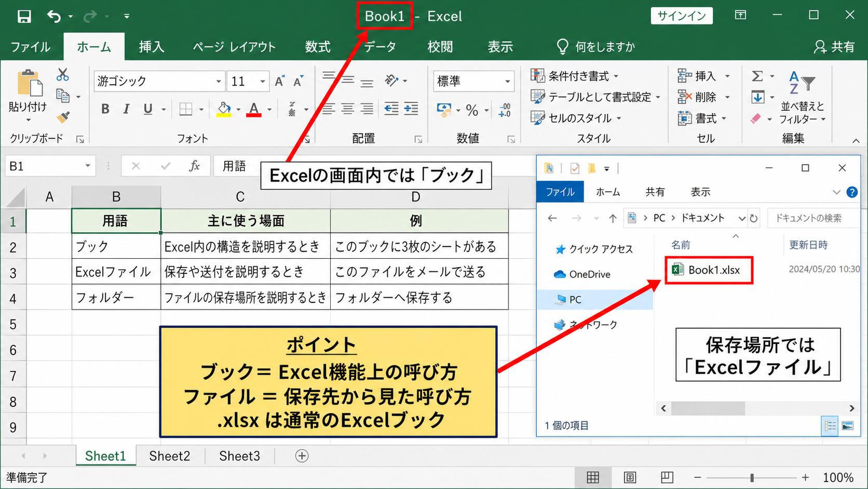
Task: Switch to the ページ レイアウト tab
Action: click(x=234, y=47)
